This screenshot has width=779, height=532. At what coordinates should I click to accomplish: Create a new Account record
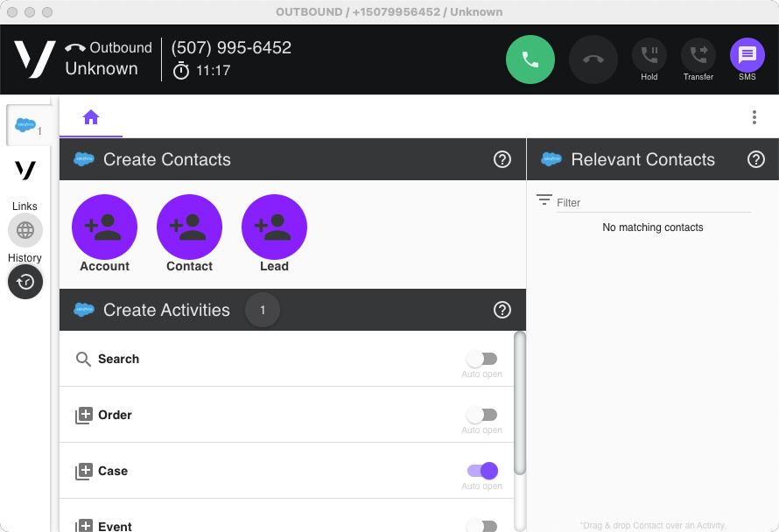click(104, 227)
